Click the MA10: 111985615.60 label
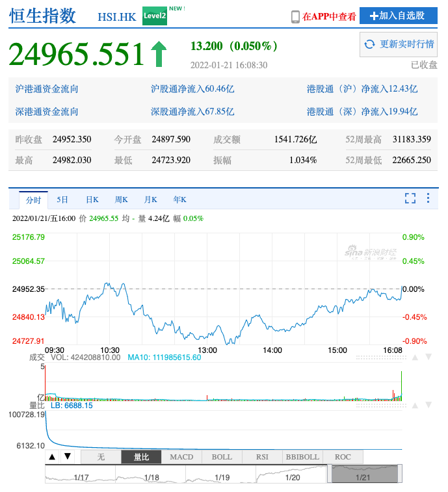Screen dimensions: 448x492 coord(165,357)
